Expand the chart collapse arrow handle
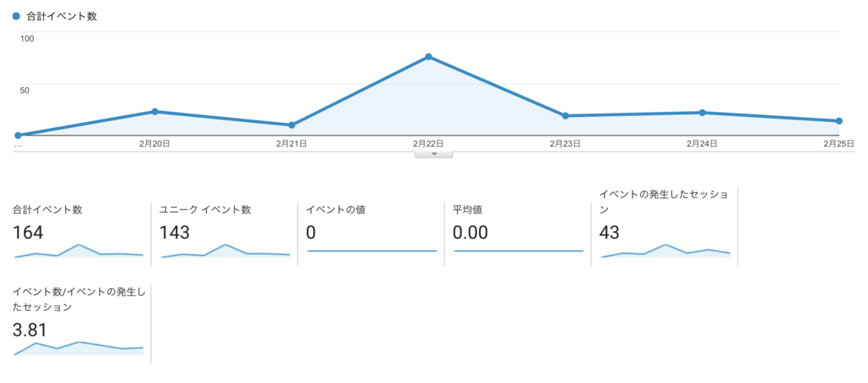 [434, 154]
